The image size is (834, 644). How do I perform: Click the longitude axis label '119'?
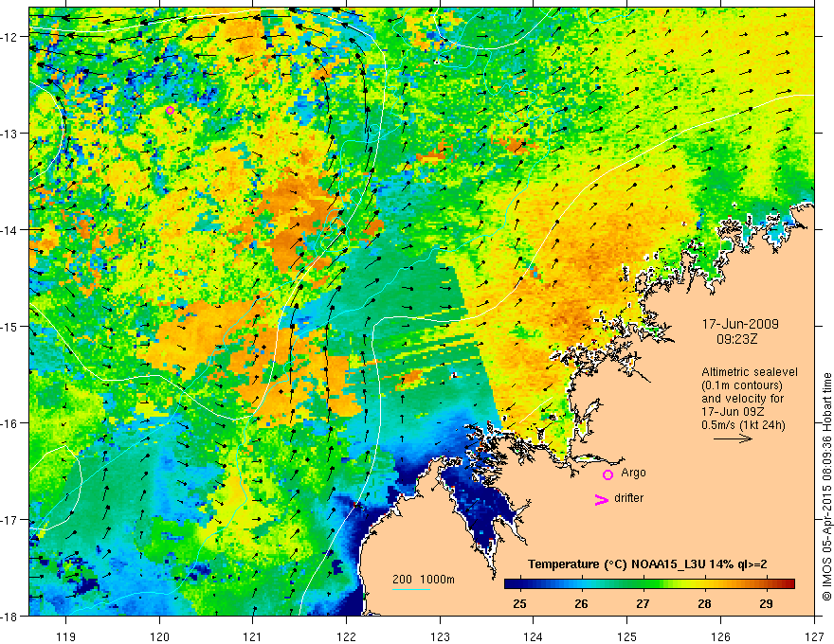[x=66, y=636]
